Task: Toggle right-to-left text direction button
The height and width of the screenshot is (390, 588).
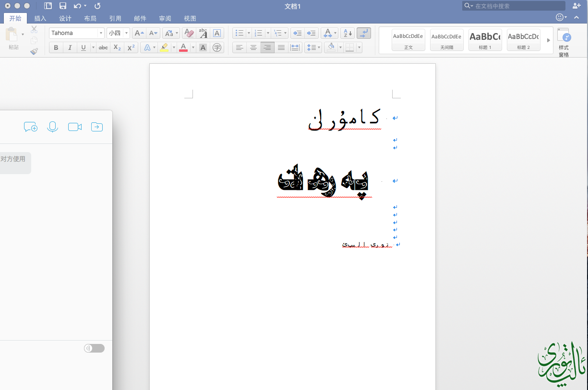Action: 364,33
